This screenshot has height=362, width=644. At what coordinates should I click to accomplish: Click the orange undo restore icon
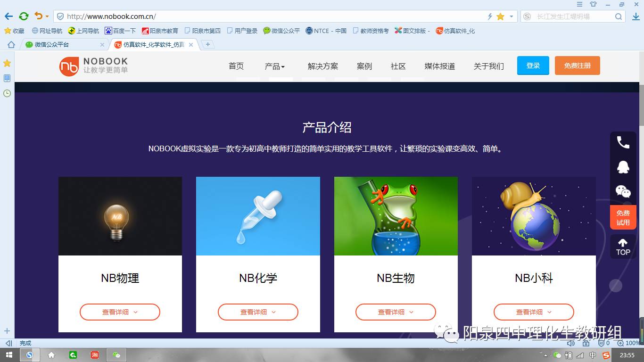point(38,16)
